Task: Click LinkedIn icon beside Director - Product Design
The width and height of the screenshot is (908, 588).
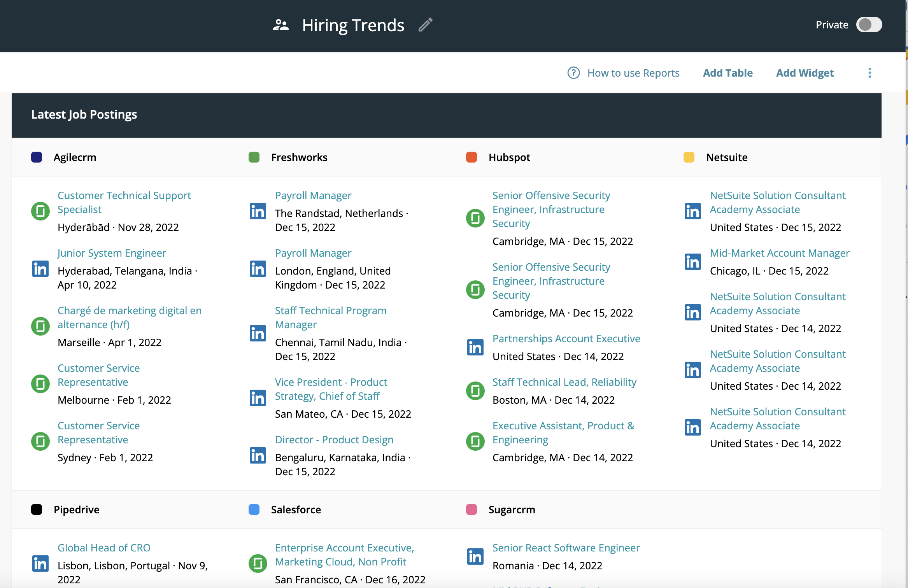Action: coord(258,455)
